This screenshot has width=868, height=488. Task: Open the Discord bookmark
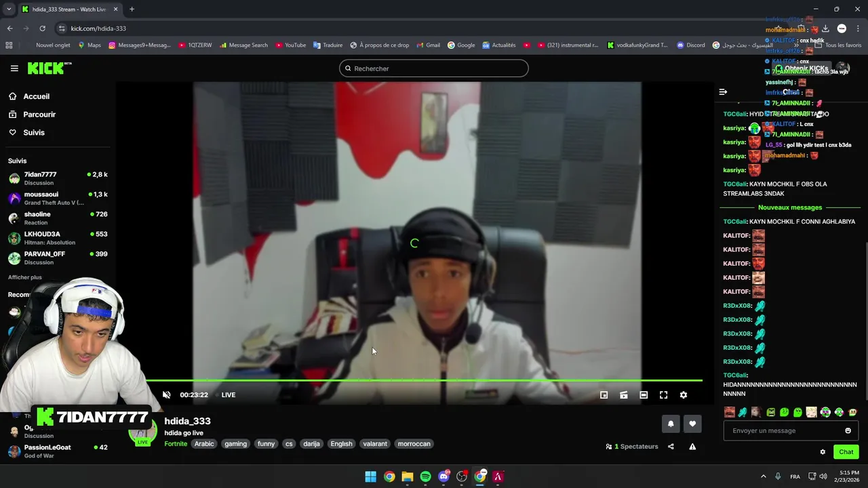pos(691,45)
